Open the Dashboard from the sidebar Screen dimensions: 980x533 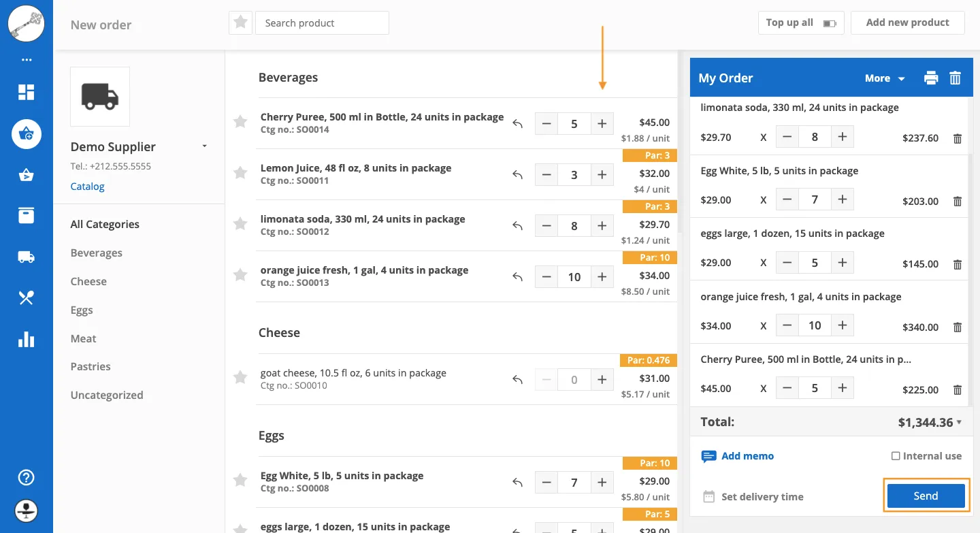27,91
